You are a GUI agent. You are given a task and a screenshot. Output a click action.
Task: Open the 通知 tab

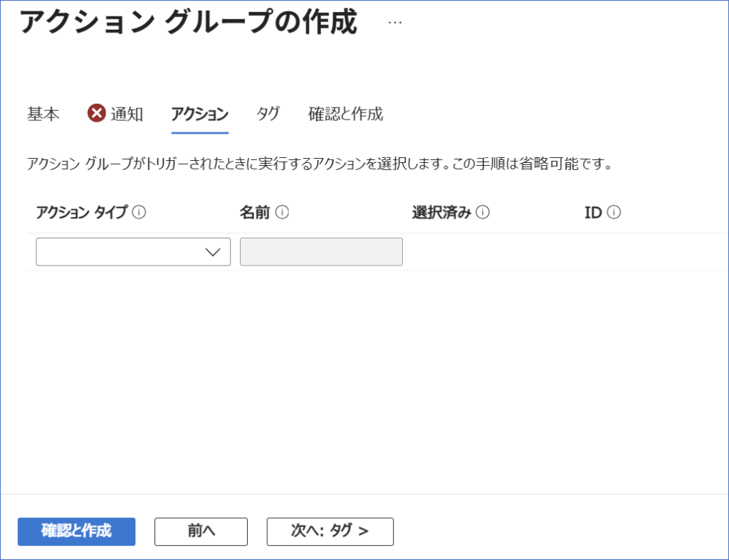tap(127, 114)
